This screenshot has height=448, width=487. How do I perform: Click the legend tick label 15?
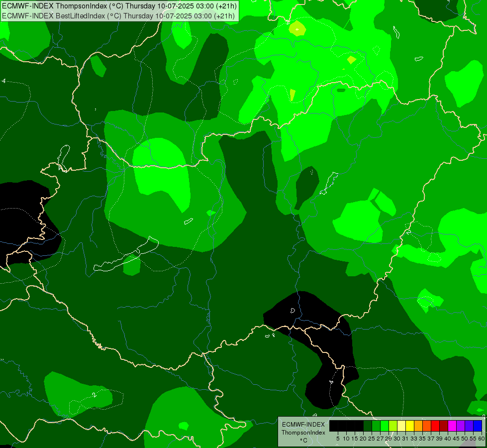coord(355,439)
